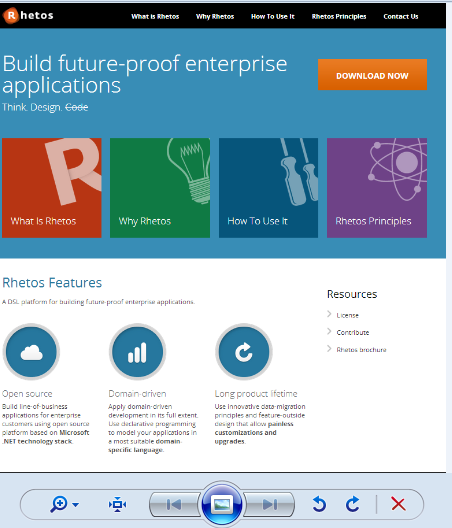
Task: Advance to the next image
Action: 269,504
